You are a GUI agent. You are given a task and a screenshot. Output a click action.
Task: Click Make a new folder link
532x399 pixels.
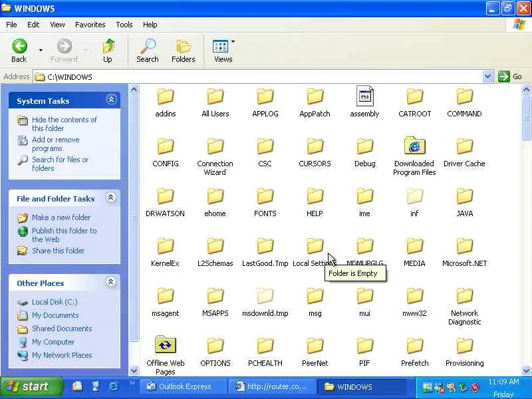click(61, 217)
